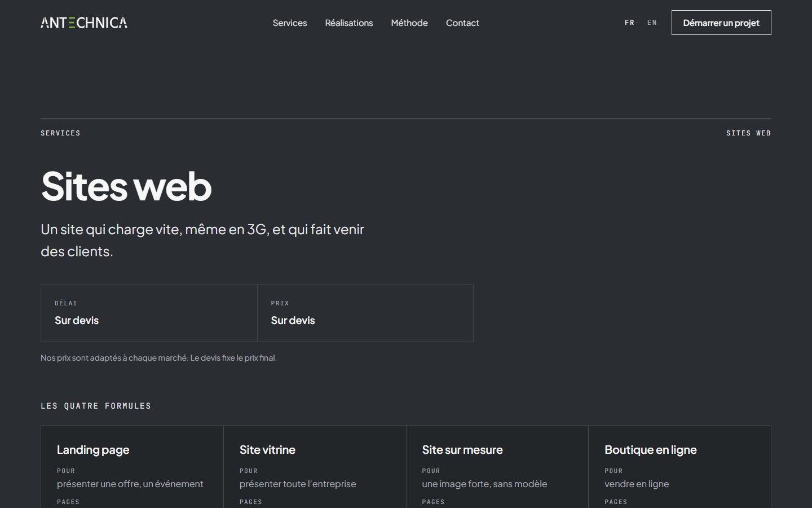Select the Site sur mesure card title
The width and height of the screenshot is (812, 508).
tap(462, 450)
